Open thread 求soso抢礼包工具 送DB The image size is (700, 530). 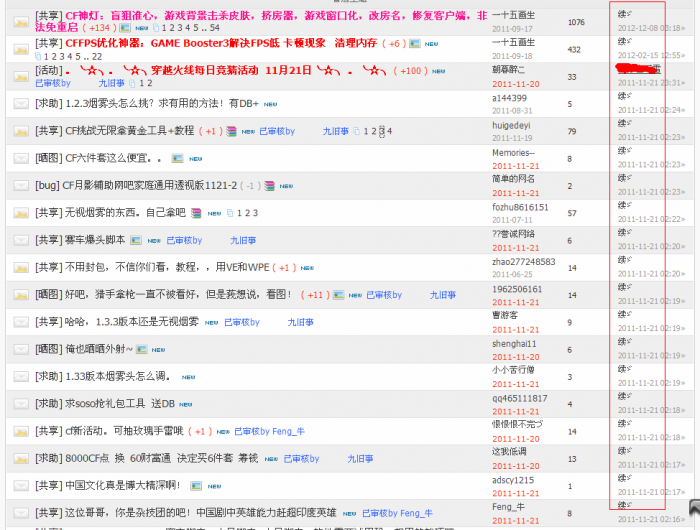pyautogui.click(x=120, y=404)
